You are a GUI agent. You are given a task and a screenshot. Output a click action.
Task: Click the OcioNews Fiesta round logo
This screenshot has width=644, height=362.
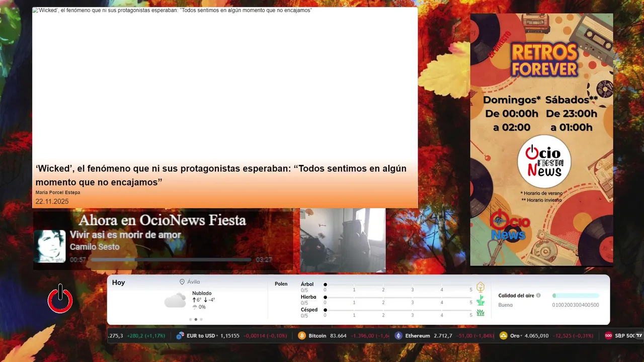(x=544, y=161)
